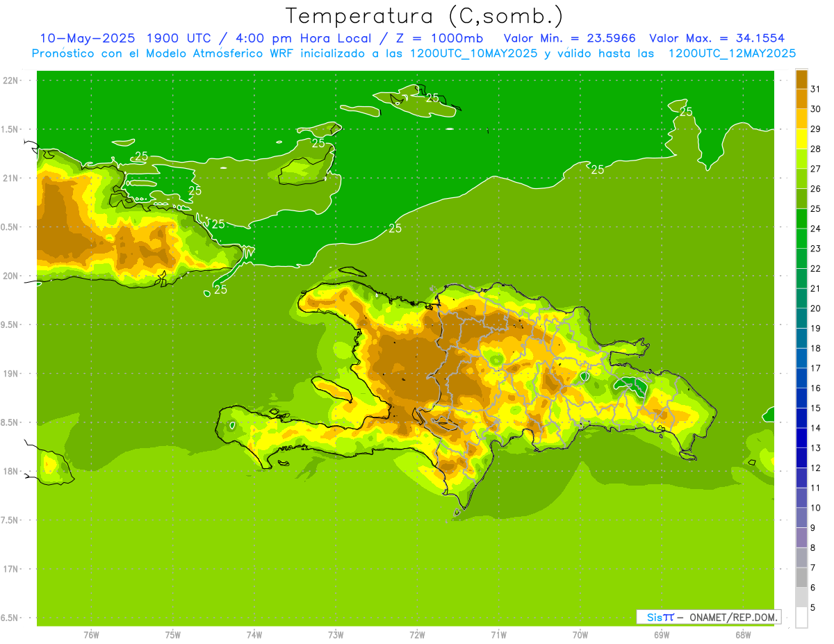Pick legend color band between 17 and 18
The image size is (834, 644).
801,358
